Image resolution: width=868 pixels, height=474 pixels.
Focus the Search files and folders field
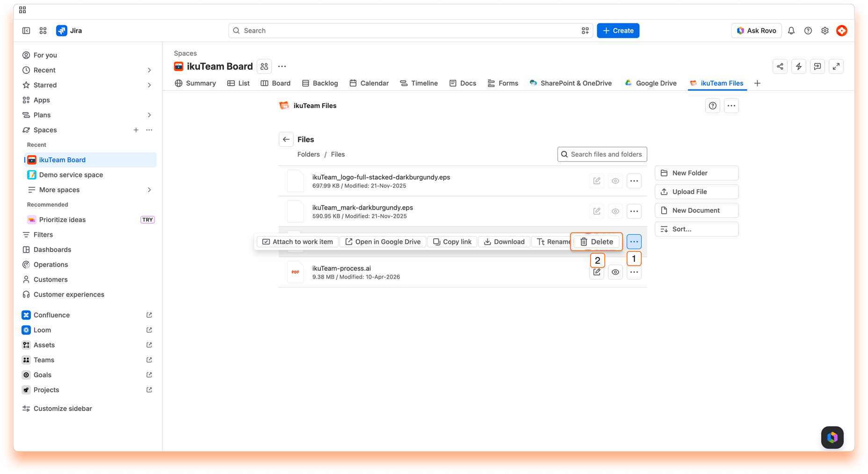point(602,154)
